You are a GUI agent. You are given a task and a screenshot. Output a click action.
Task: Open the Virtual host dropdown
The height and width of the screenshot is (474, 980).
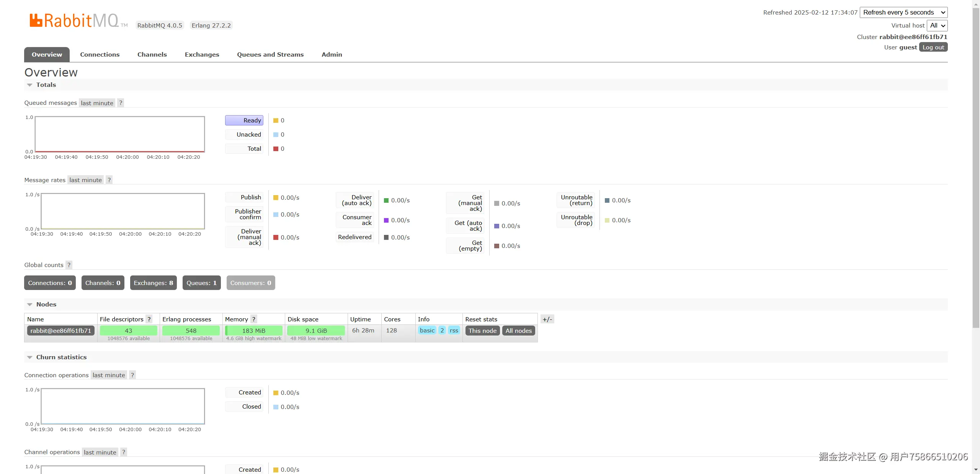tap(937, 25)
